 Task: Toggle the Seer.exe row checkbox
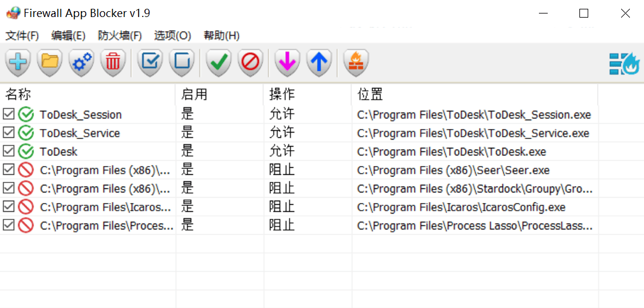click(x=9, y=169)
